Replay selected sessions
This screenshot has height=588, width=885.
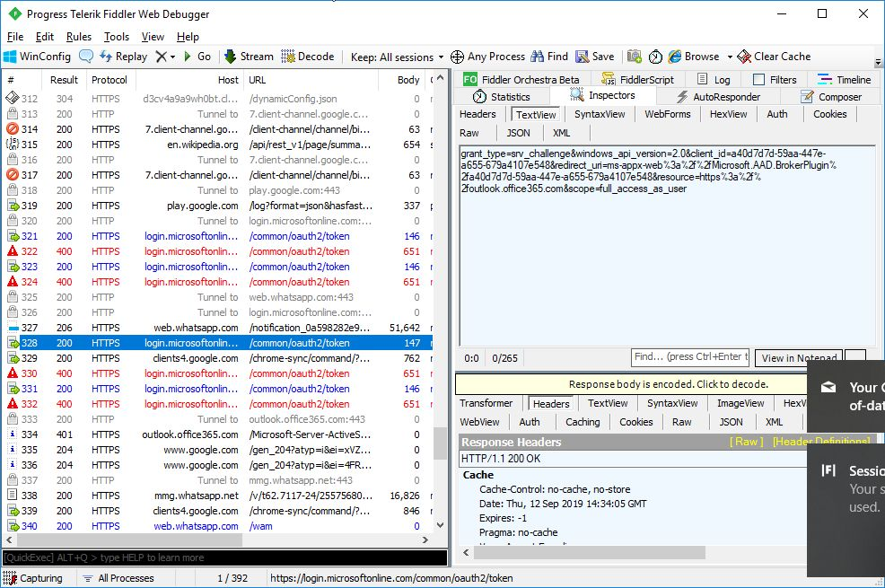123,57
